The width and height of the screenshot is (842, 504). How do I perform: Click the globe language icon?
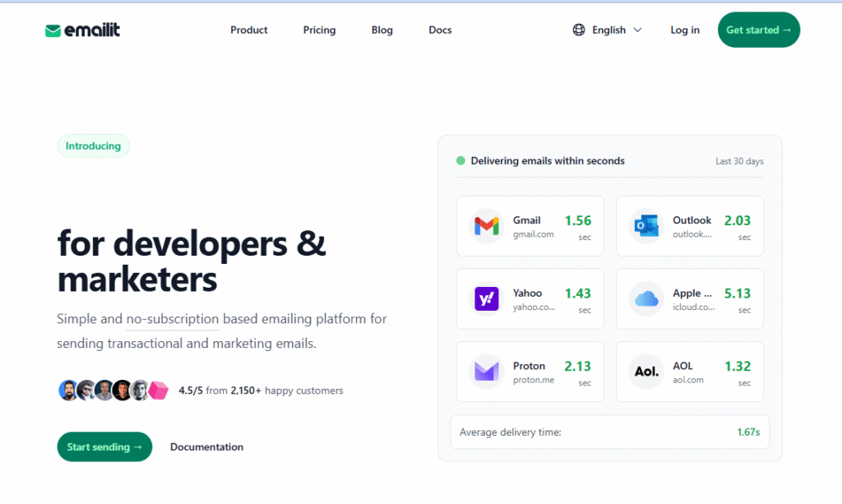tap(579, 30)
